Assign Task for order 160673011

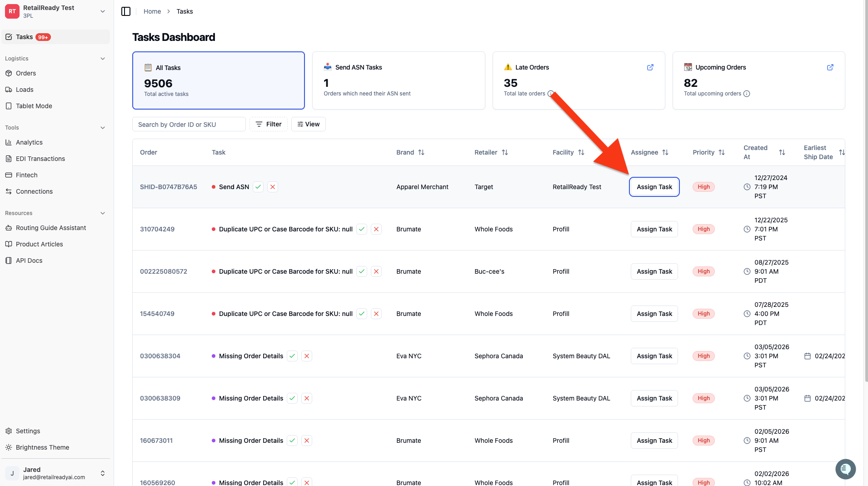[x=654, y=441]
